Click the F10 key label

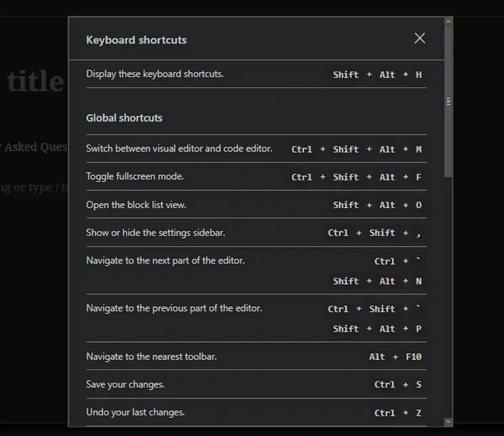click(x=414, y=357)
